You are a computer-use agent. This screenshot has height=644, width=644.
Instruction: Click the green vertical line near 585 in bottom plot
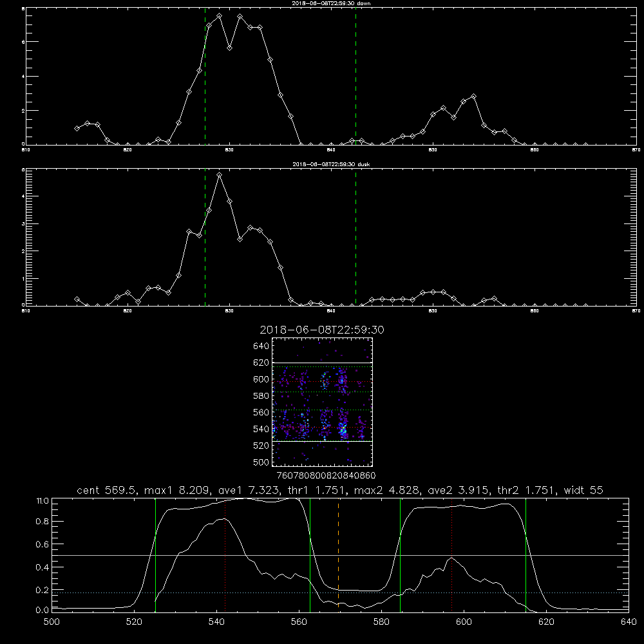[400, 554]
